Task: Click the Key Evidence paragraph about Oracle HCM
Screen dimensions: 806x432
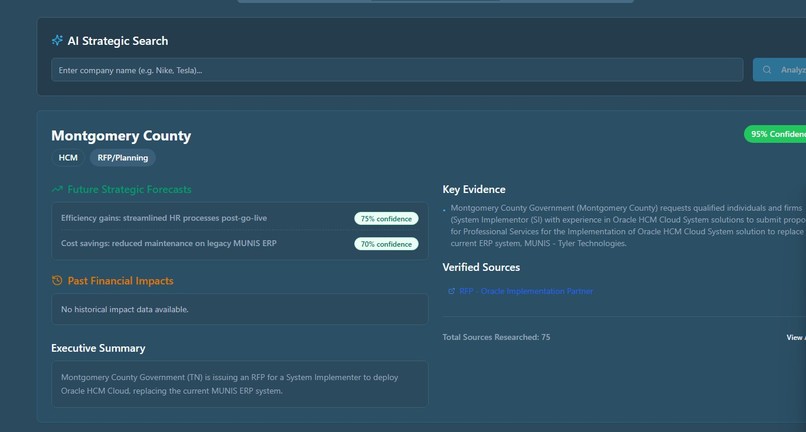Action: coord(628,226)
